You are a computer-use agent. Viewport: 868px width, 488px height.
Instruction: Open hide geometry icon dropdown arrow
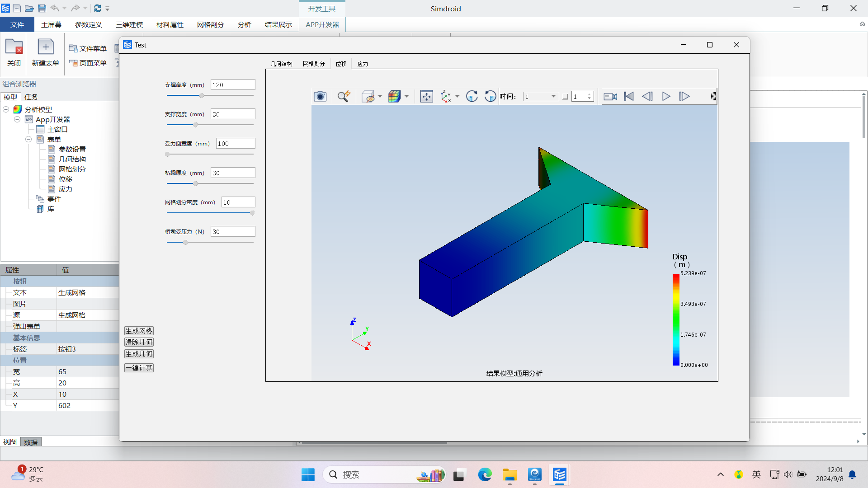pos(380,96)
